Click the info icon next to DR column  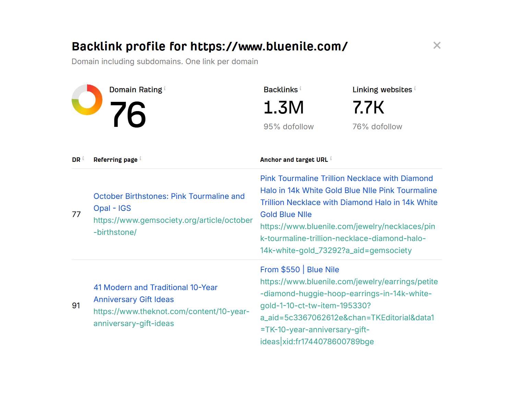coord(83,158)
